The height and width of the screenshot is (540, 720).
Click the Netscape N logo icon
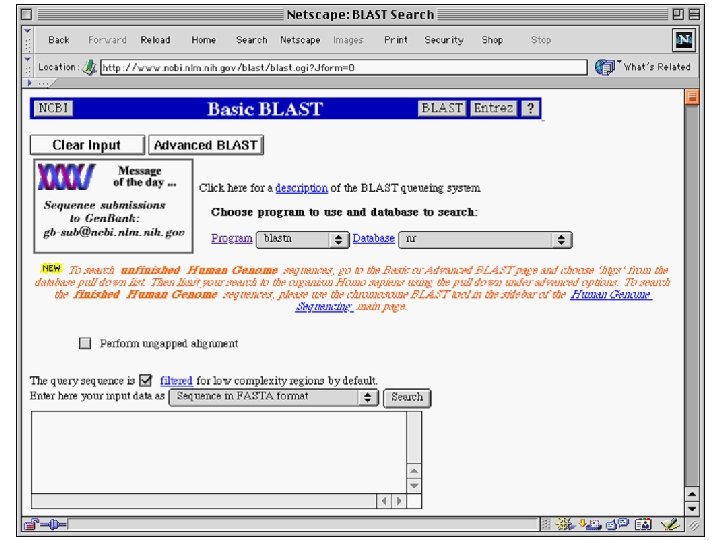[x=684, y=40]
